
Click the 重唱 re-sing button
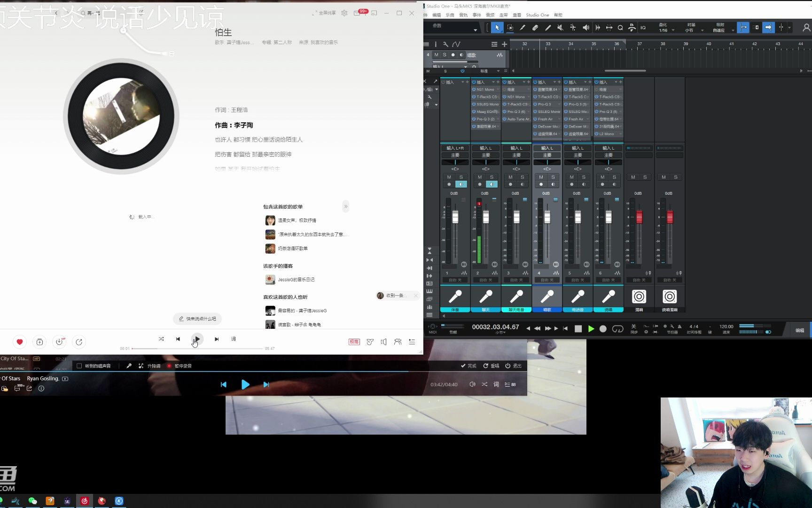pos(491,366)
